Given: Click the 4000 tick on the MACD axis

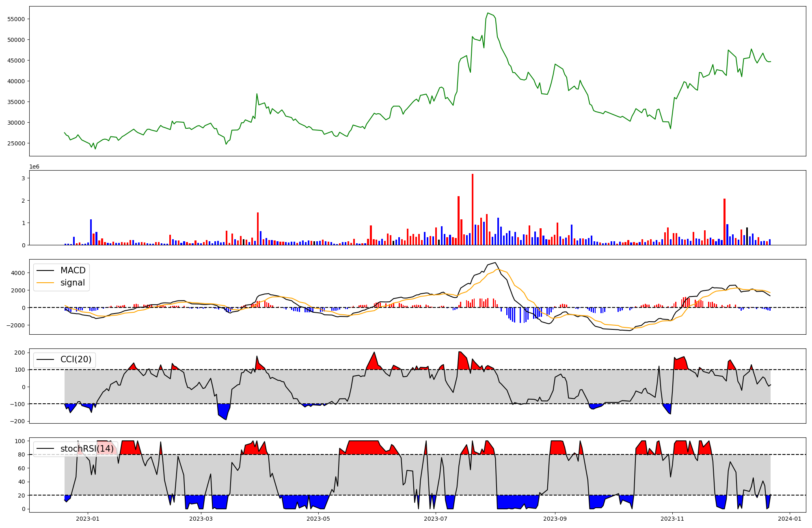Looking at the screenshot, I should click(x=18, y=273).
